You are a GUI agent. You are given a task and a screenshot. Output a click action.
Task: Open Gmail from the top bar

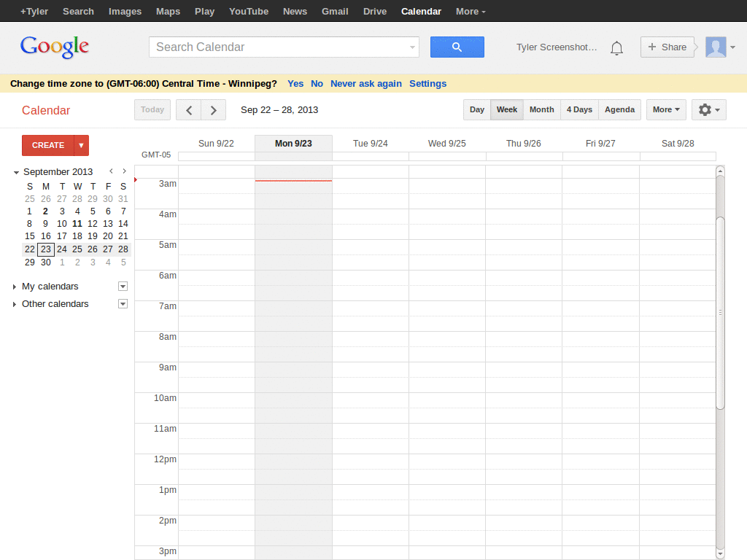[x=335, y=12]
